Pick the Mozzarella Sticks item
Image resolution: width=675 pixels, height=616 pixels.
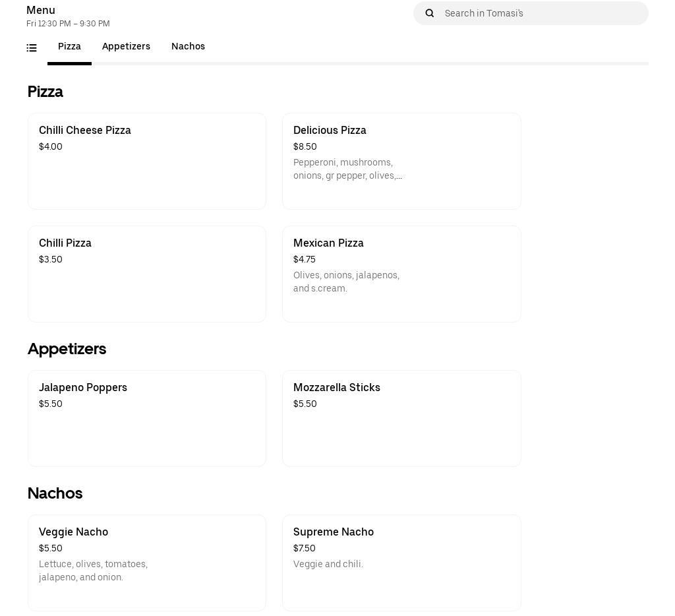point(401,418)
